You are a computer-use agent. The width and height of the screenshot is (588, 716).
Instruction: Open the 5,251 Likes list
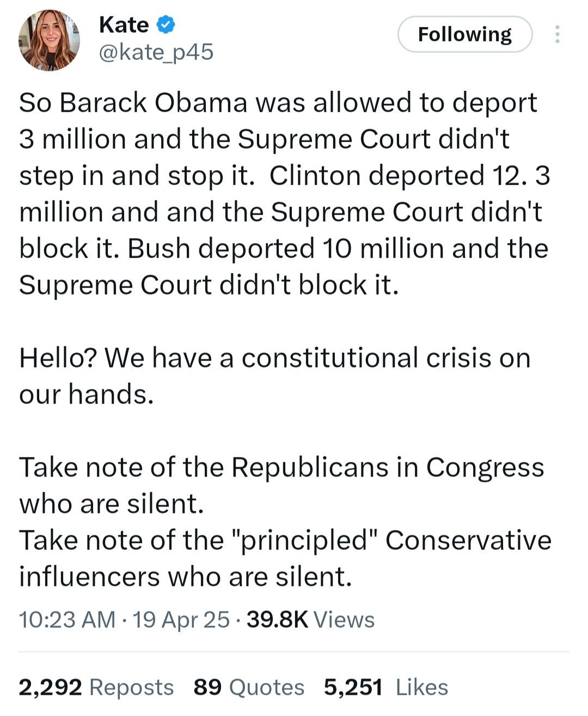coord(385,687)
